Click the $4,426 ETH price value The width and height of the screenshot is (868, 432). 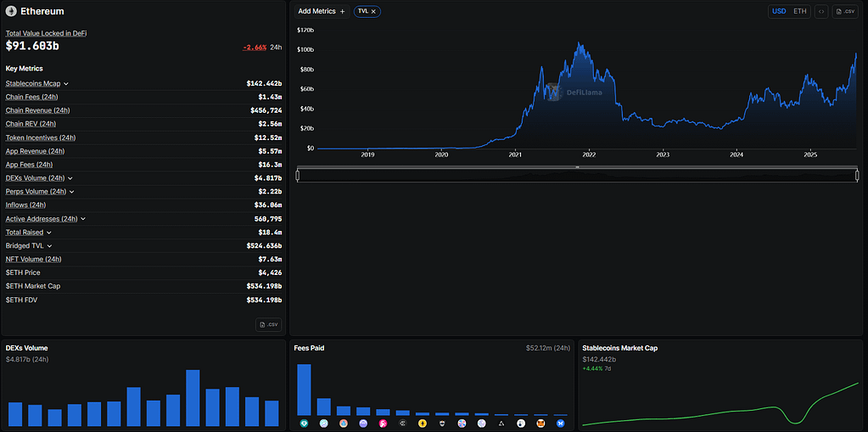(271, 272)
